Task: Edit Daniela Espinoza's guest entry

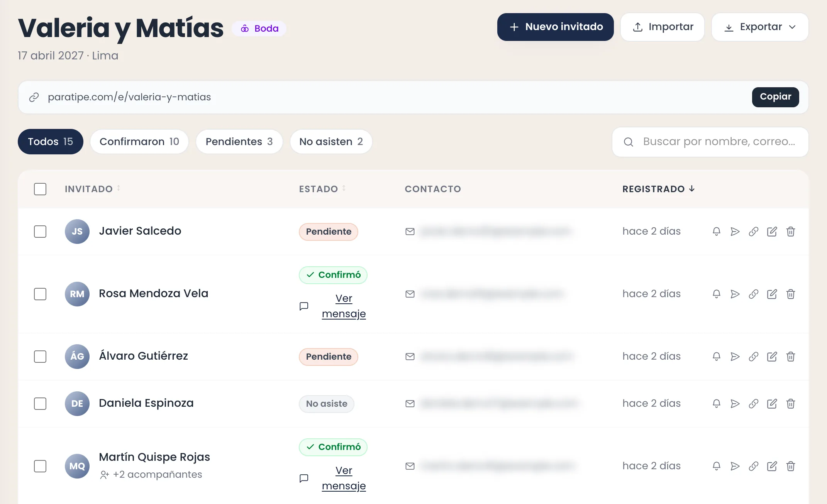Action: [x=772, y=404]
